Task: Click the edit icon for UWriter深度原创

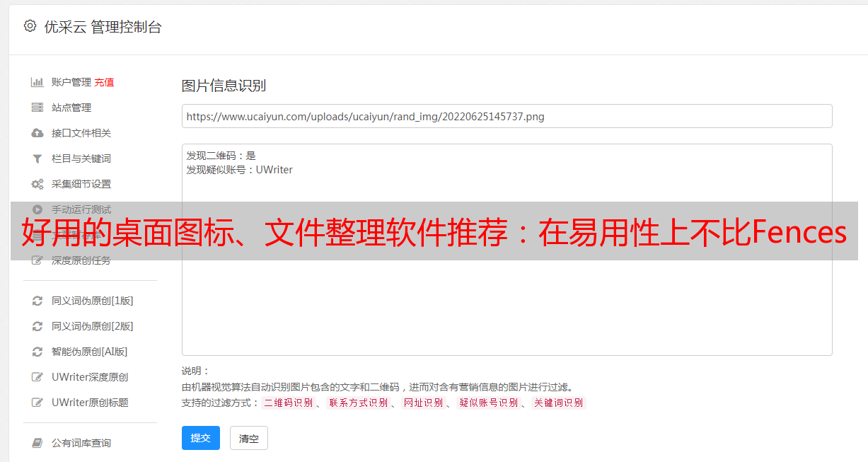Action: (37, 377)
